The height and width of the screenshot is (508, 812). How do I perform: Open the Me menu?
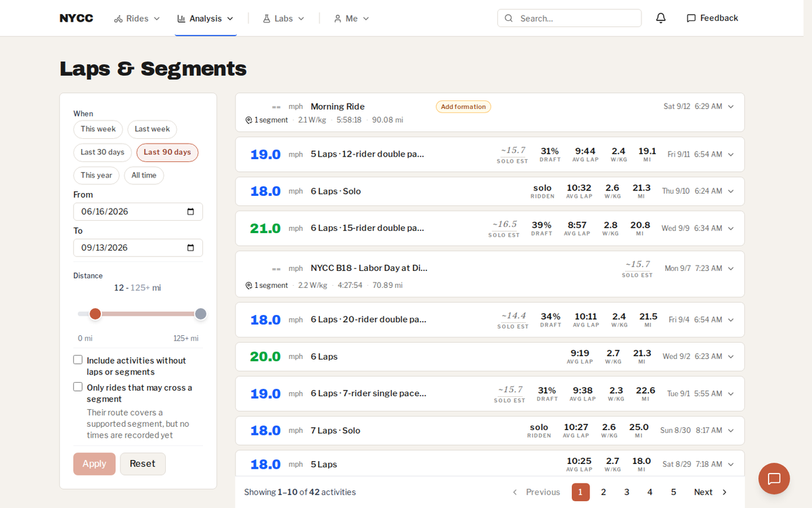(x=351, y=19)
